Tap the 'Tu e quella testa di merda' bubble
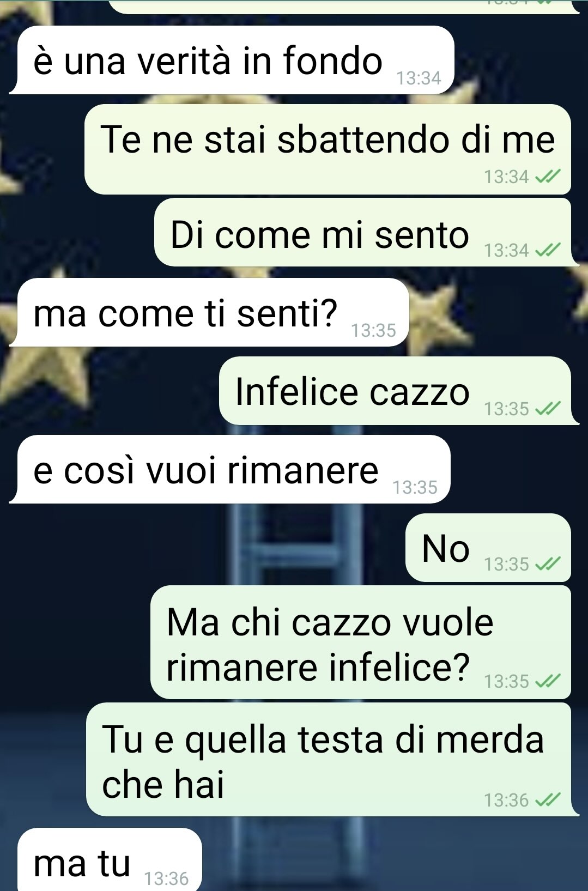Screen dimensions: 588x891 [x=332, y=759]
